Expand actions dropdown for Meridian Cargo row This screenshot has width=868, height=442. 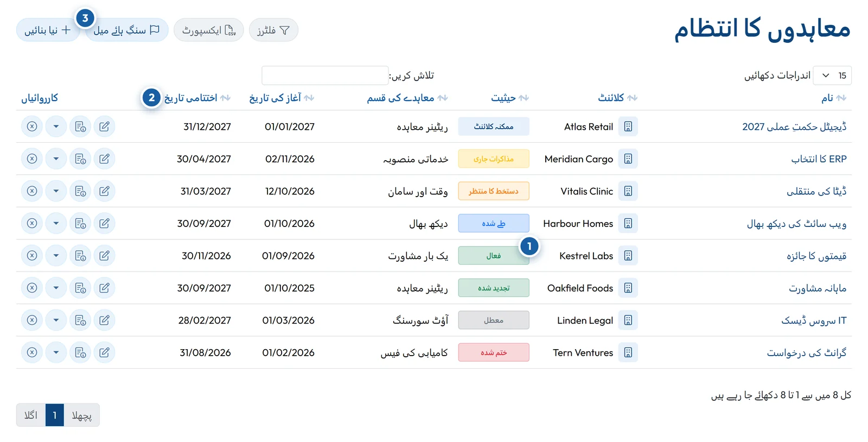[56, 159]
